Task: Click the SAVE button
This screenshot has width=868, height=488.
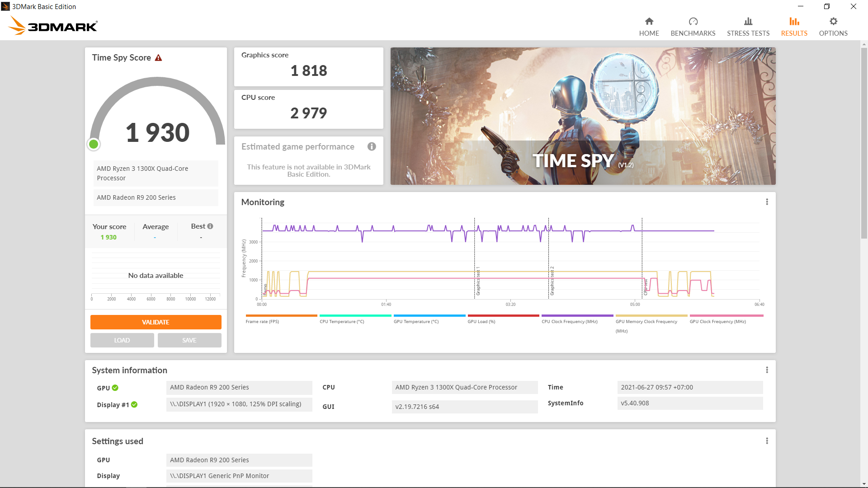Action: tap(189, 340)
